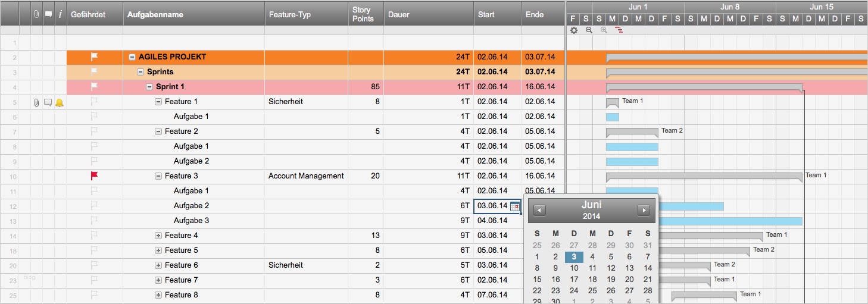
Task: Select the Aufgabenname column header
Action: pyautogui.click(x=194, y=14)
